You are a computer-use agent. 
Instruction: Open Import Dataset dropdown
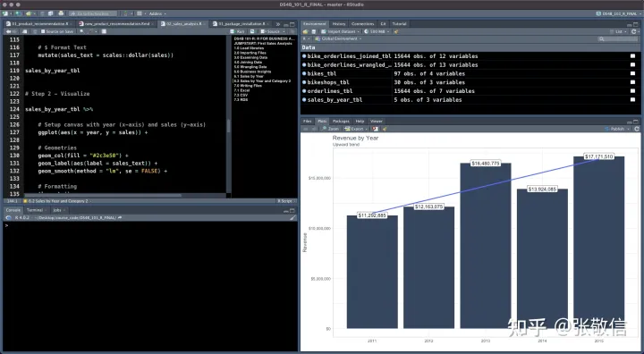click(x=341, y=31)
